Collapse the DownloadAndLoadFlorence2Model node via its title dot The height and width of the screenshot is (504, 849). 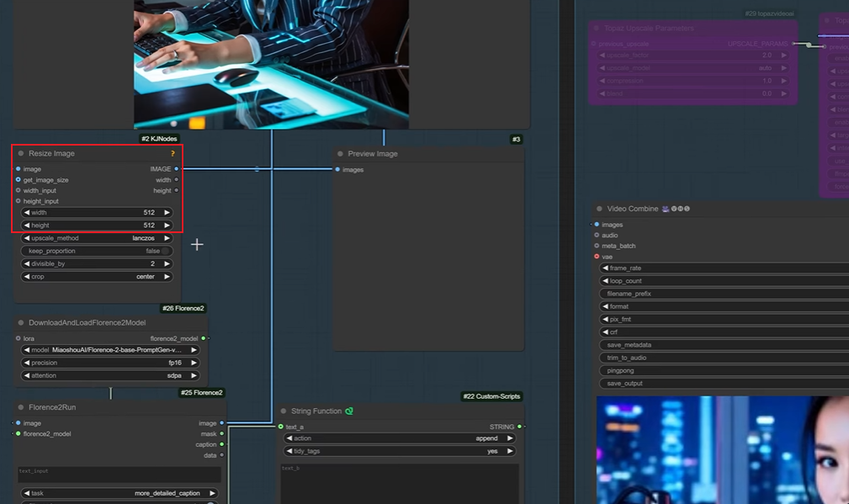[21, 322]
